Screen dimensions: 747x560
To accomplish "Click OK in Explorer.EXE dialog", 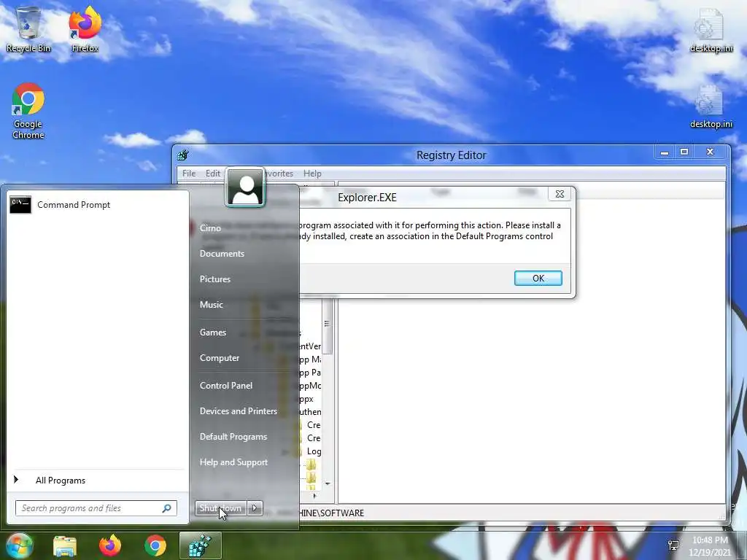I will click(538, 278).
